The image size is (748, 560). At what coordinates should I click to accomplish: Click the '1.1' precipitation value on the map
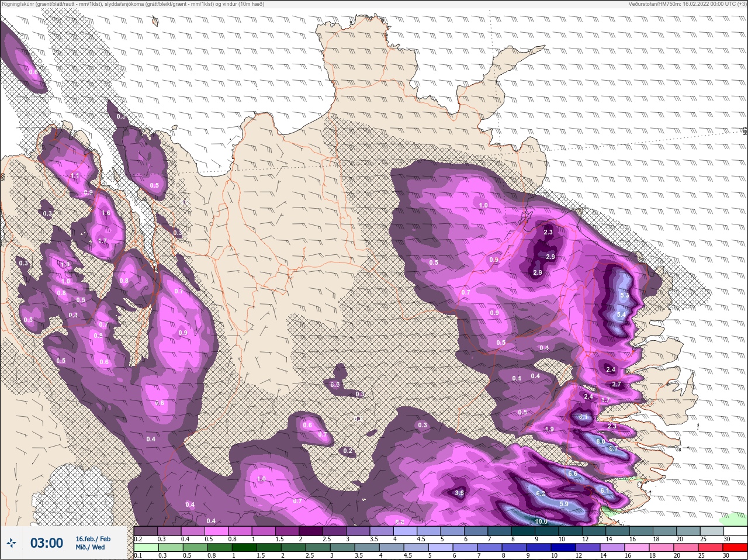tap(75, 176)
